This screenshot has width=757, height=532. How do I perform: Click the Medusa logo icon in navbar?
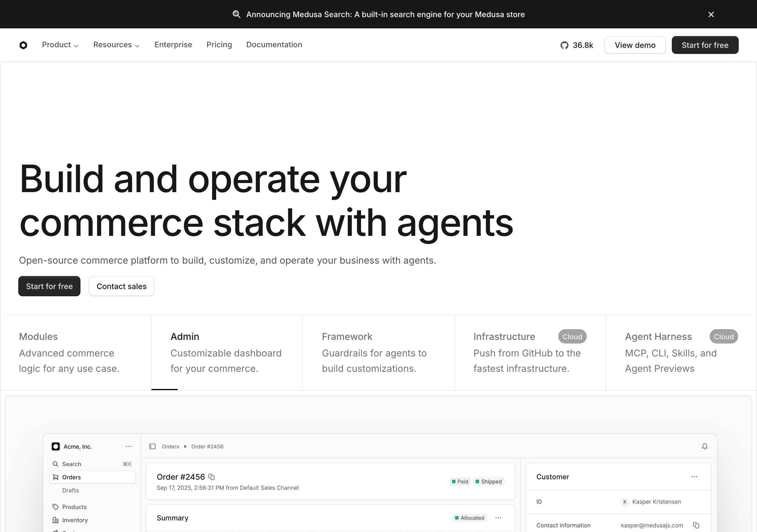coord(23,45)
